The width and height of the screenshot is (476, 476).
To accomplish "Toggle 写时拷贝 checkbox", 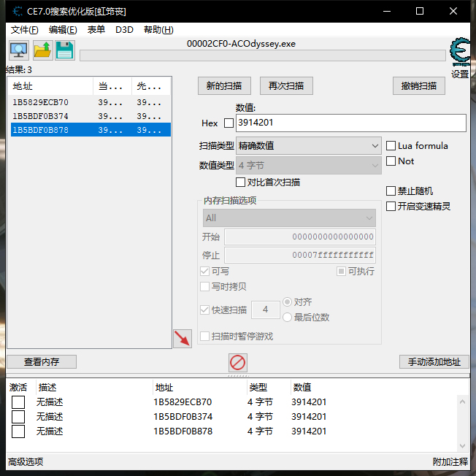I will click(204, 286).
